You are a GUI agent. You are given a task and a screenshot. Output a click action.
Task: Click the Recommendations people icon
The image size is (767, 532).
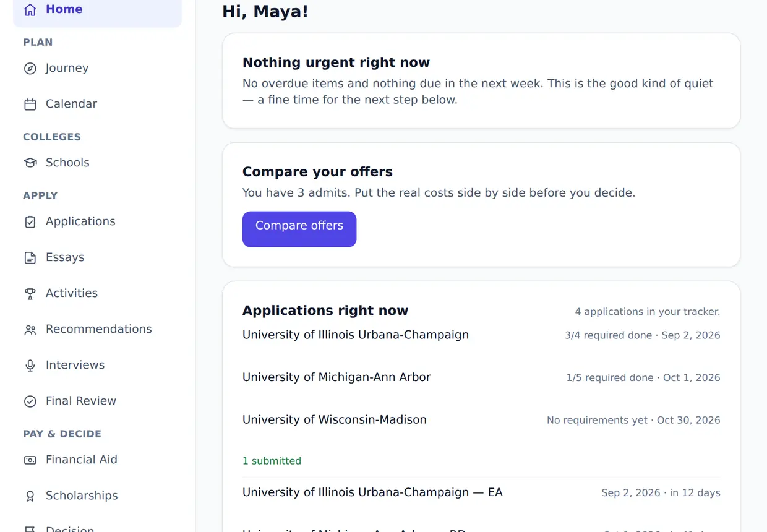coord(30,330)
